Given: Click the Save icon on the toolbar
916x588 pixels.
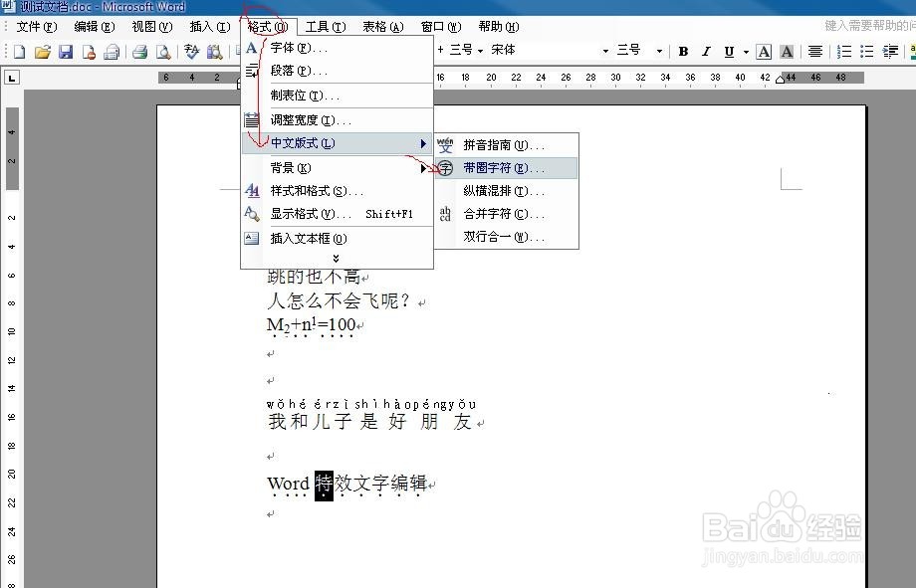Looking at the screenshot, I should 66,53.
